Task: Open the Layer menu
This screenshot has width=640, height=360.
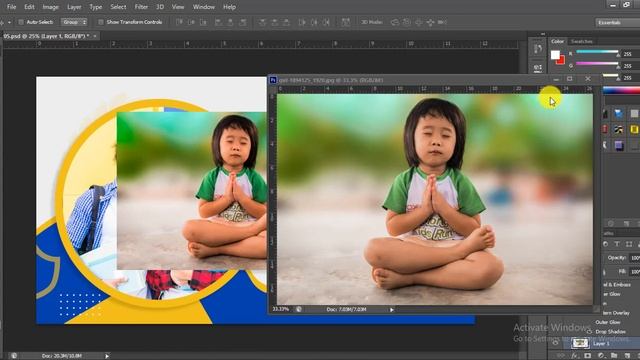Action: [x=74, y=7]
